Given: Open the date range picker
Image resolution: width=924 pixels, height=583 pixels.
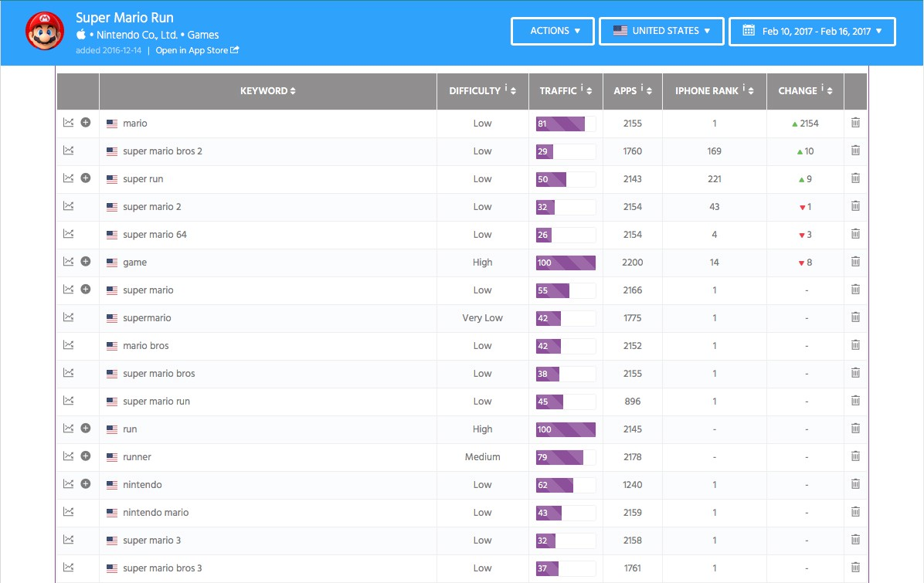Looking at the screenshot, I should click(812, 32).
